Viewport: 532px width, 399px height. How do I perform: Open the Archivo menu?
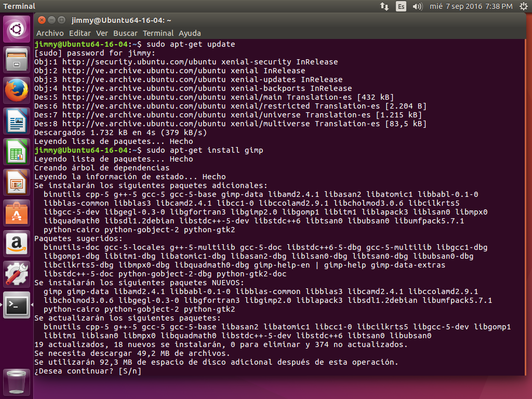pyautogui.click(x=50, y=33)
